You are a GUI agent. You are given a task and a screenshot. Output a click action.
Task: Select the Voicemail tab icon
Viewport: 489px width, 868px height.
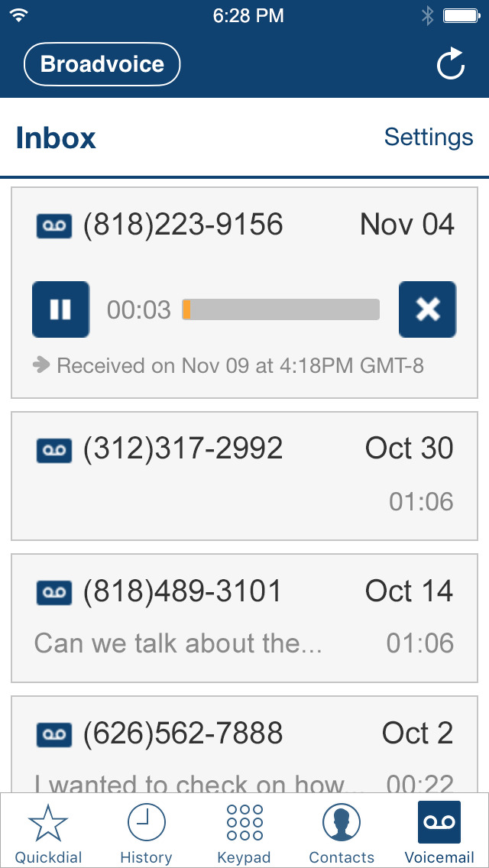click(x=439, y=823)
